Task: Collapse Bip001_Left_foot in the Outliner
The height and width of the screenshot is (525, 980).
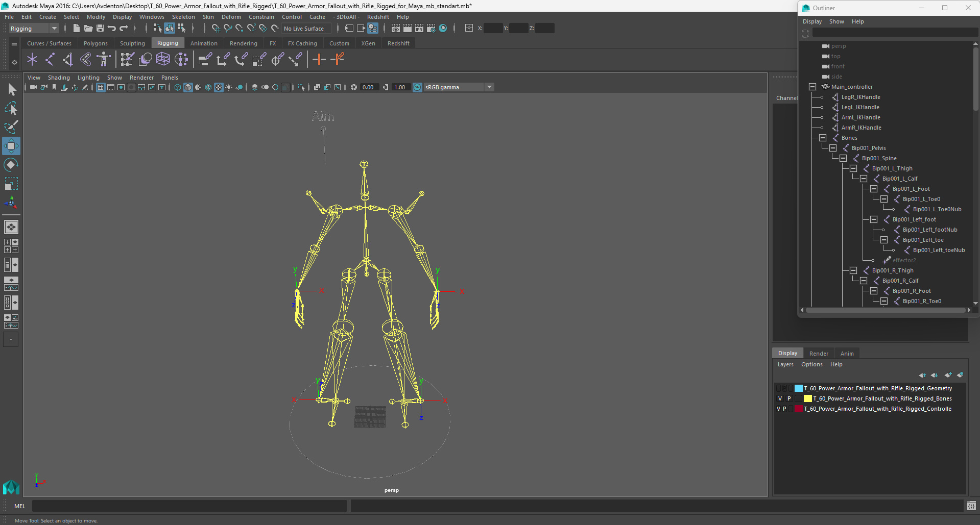Action: (873, 219)
